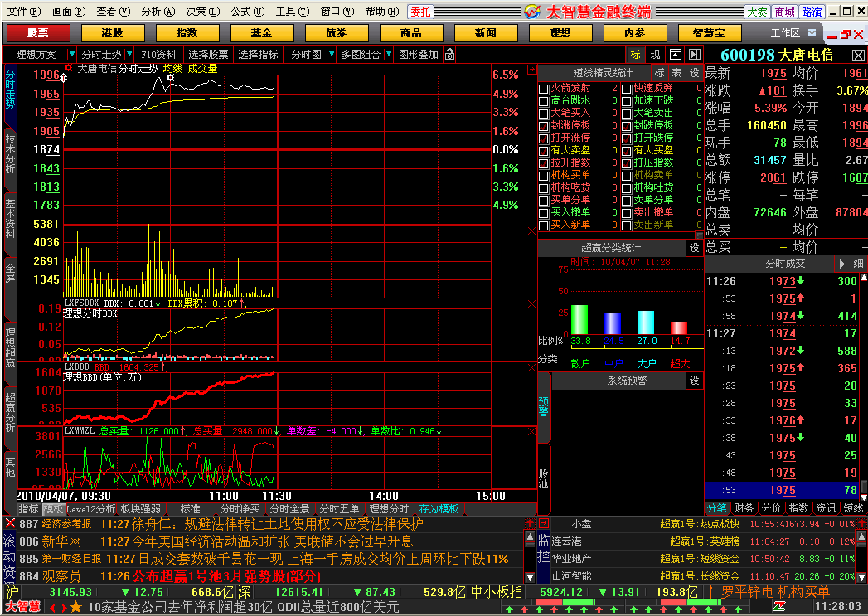Click the 公布超赢1号池3月强势股 news headline

pyautogui.click(x=227, y=576)
